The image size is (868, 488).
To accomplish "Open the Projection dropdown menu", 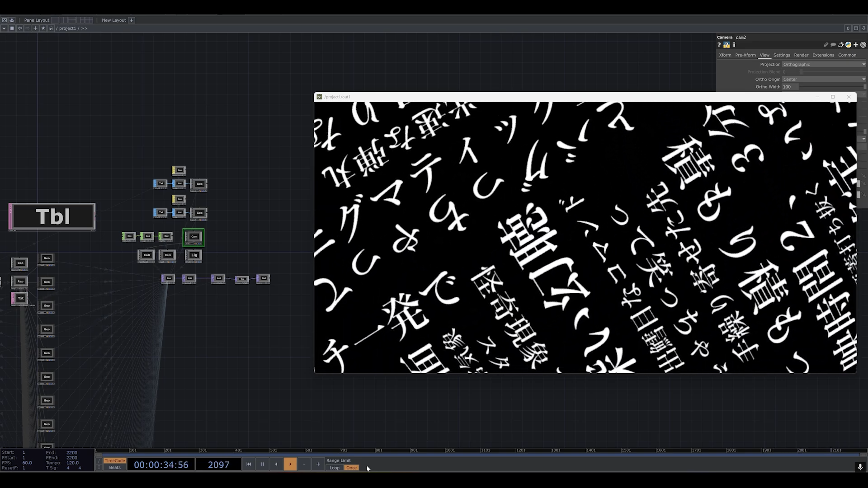I will (824, 64).
